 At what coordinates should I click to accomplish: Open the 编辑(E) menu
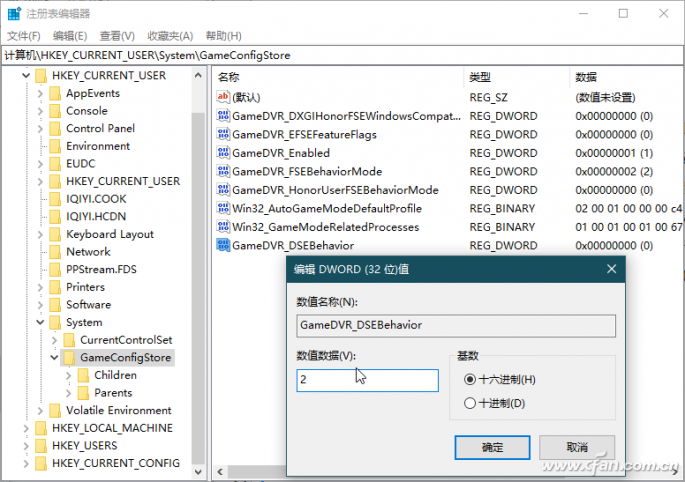70,36
